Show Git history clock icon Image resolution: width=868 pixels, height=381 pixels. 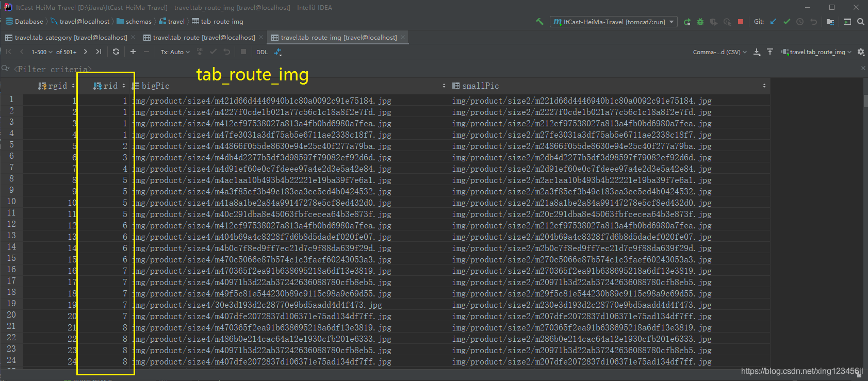800,22
